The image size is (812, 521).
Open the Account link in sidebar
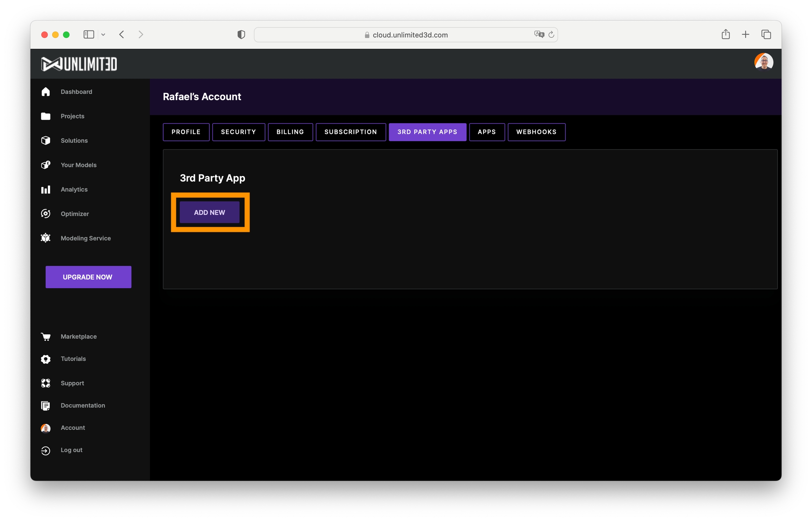[x=73, y=428]
